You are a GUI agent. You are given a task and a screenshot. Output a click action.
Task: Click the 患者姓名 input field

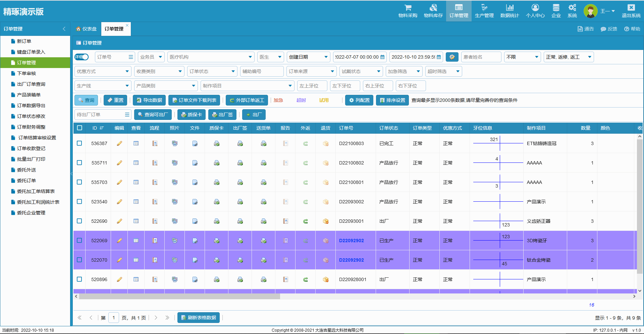click(x=481, y=57)
